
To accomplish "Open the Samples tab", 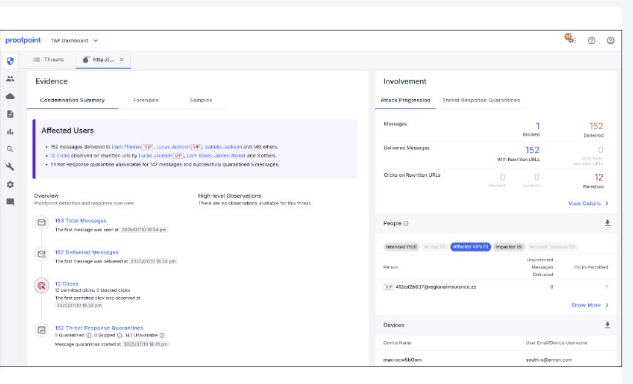I will 201,100.
